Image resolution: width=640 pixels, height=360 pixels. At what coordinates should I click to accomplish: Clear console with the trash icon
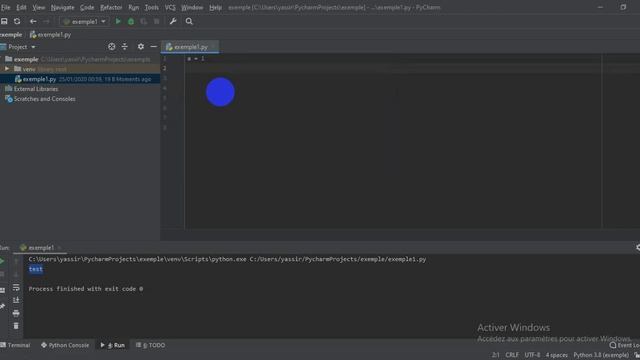click(x=16, y=326)
